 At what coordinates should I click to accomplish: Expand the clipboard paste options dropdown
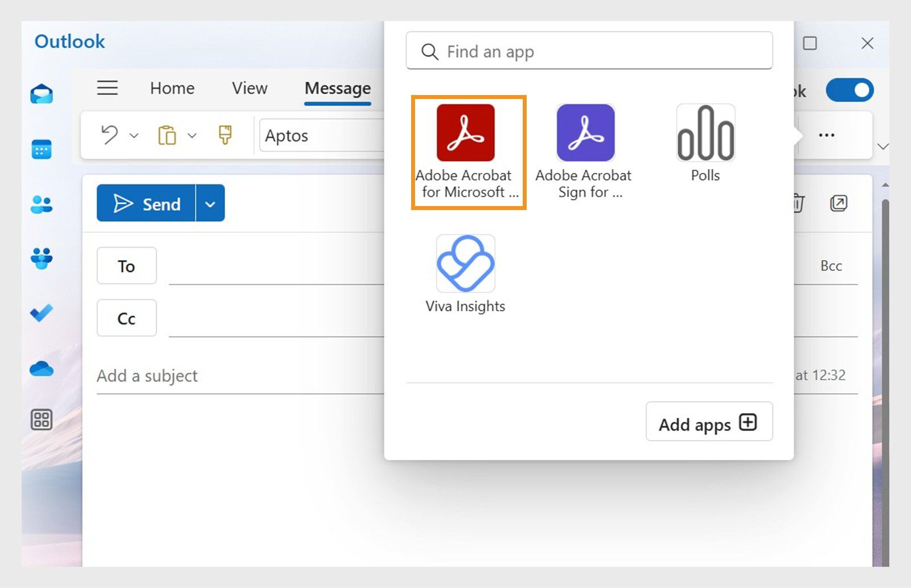pyautogui.click(x=192, y=136)
